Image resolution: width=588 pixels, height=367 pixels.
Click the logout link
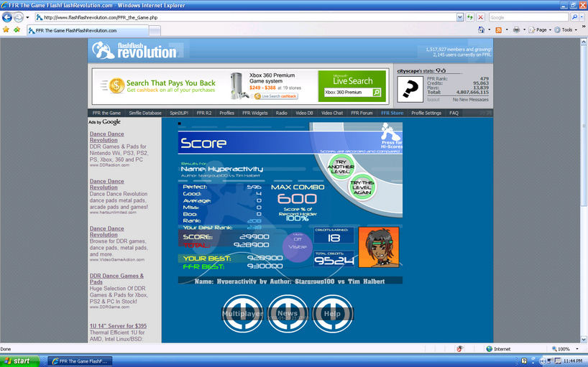[433, 100]
